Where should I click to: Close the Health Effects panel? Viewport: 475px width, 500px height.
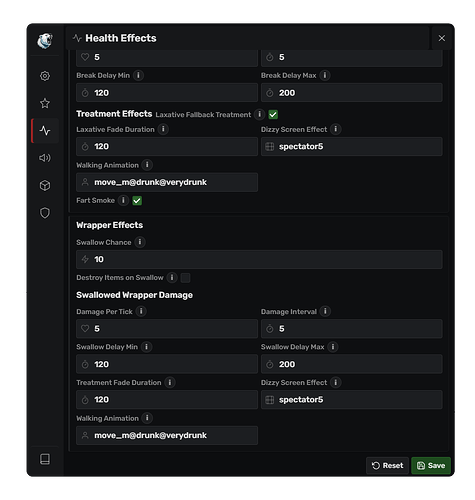point(442,38)
